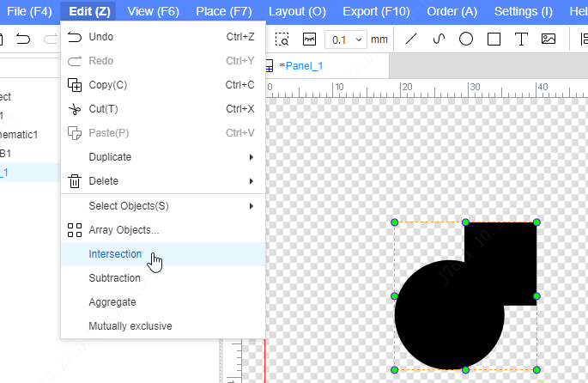Expand the Select Objects(S) submenu
The height and width of the screenshot is (383, 588).
coord(163,206)
